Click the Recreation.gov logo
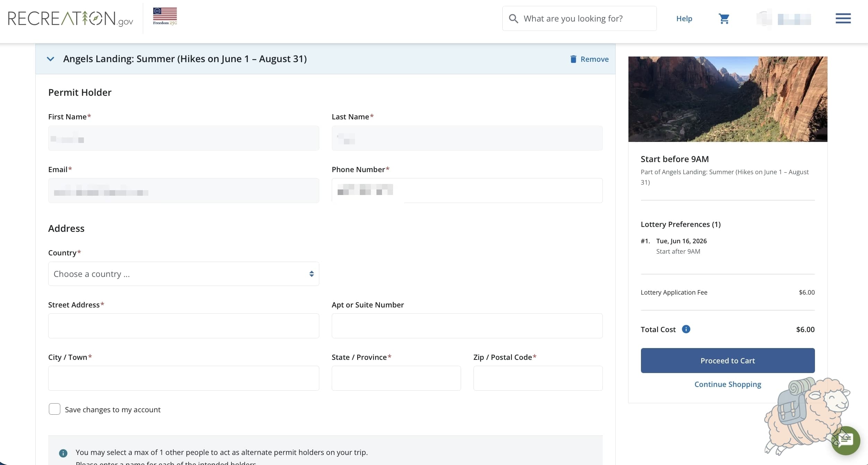Screen dimensions: 868x465 pos(70,19)
